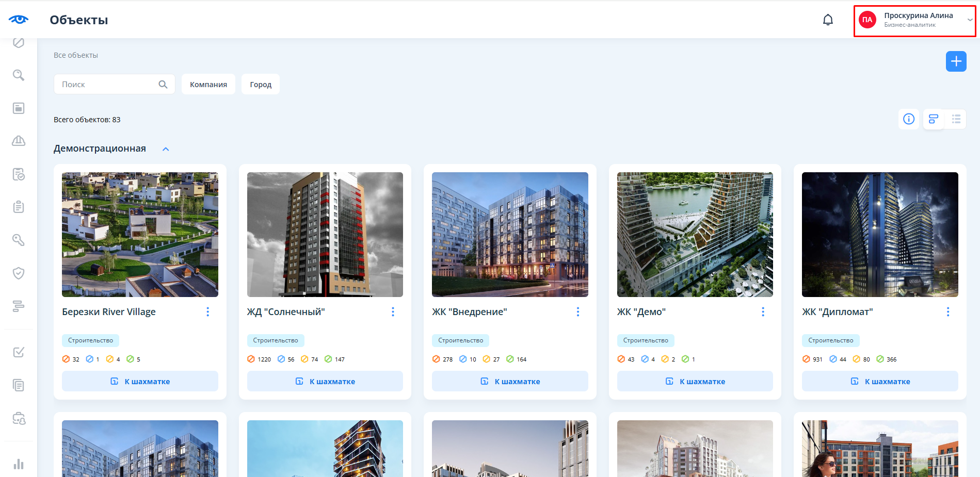Open the ЖК "Внедрение" building thumbnail

(x=510, y=235)
